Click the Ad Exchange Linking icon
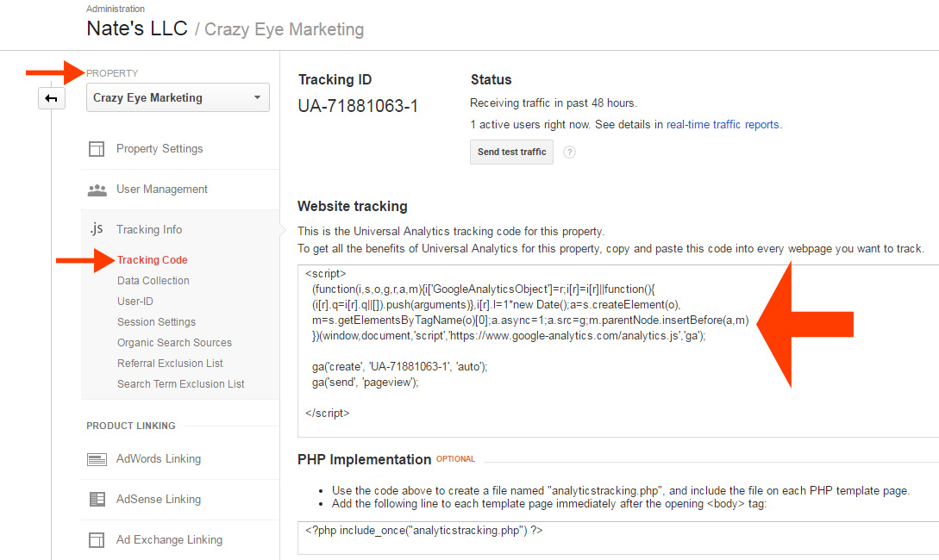Screen dimensions: 939x560 pos(97,540)
